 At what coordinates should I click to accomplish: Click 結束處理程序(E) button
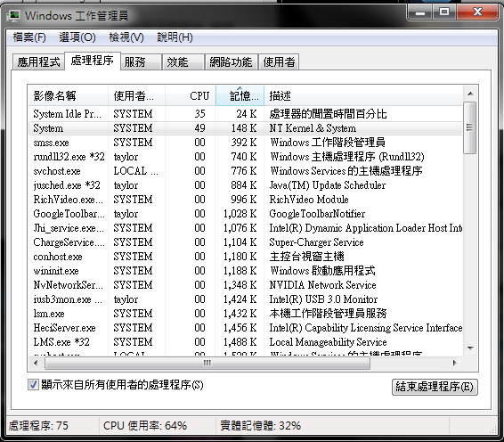pyautogui.click(x=435, y=387)
